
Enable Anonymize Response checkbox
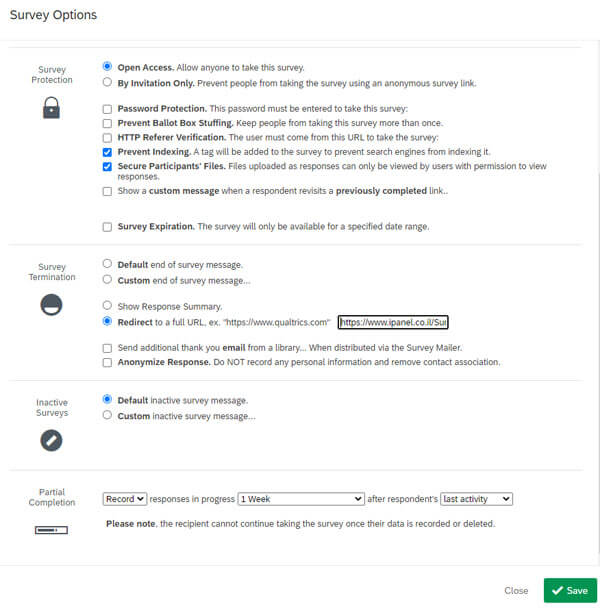pyautogui.click(x=107, y=362)
